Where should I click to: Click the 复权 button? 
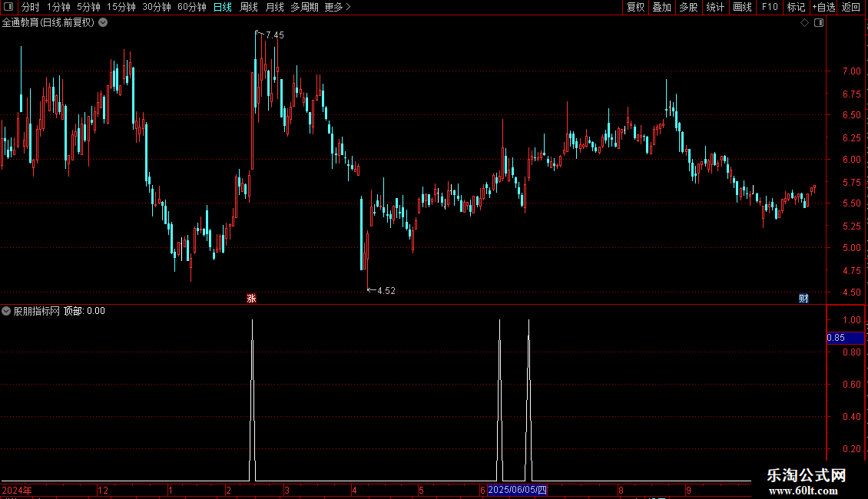tap(635, 7)
